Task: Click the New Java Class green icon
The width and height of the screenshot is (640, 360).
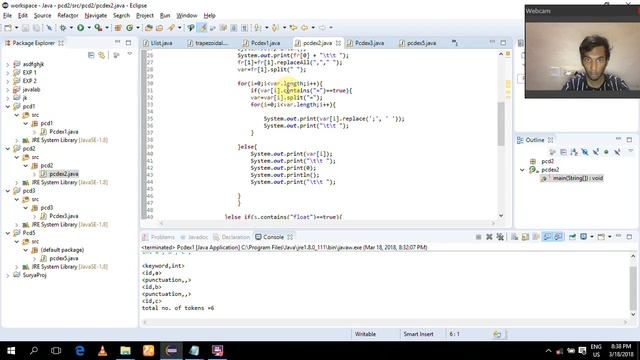Action: [129, 28]
